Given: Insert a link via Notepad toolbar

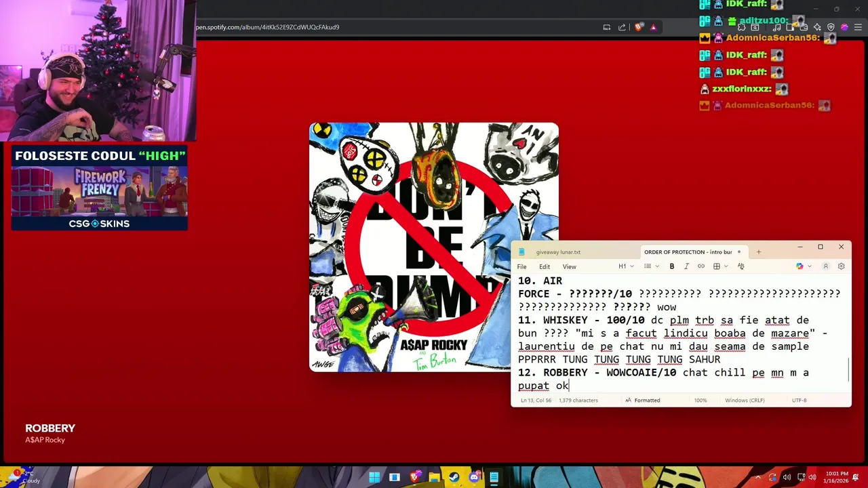Looking at the screenshot, I should click(701, 266).
